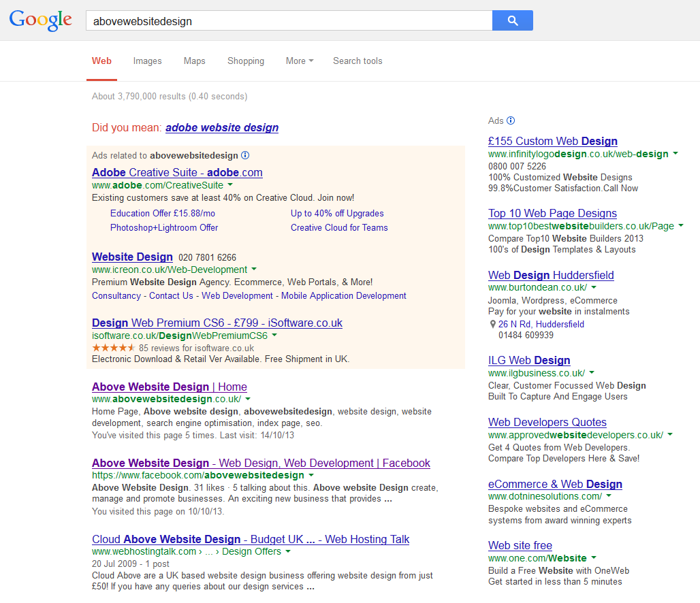Expand arrow next to www.ilgbusiness.co.uk
700x603 pixels.
click(x=592, y=372)
